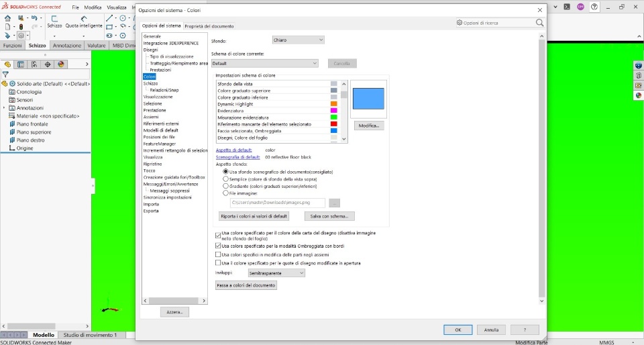Toggle 'modalità Ombreggiata con bordi' checkbox
The image size is (644, 345).
[x=218, y=246]
